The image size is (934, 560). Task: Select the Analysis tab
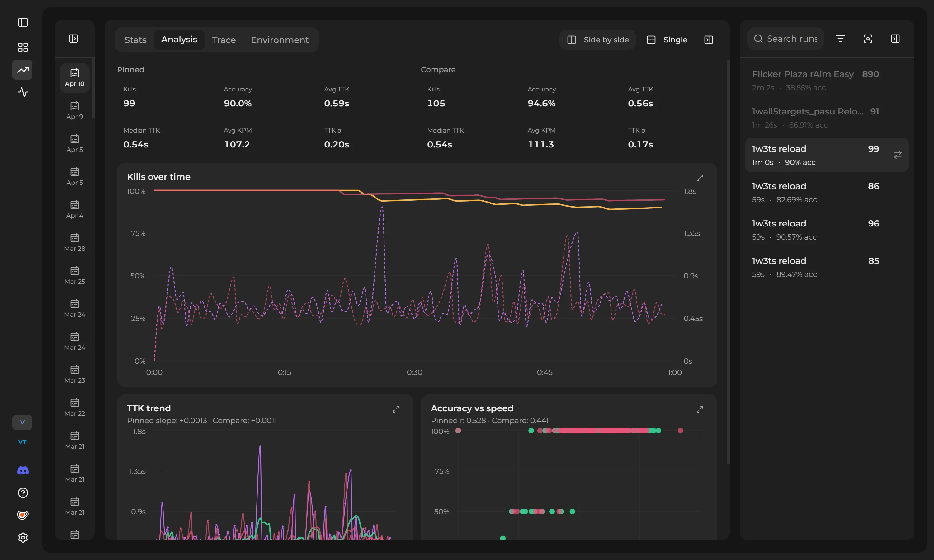tap(179, 40)
